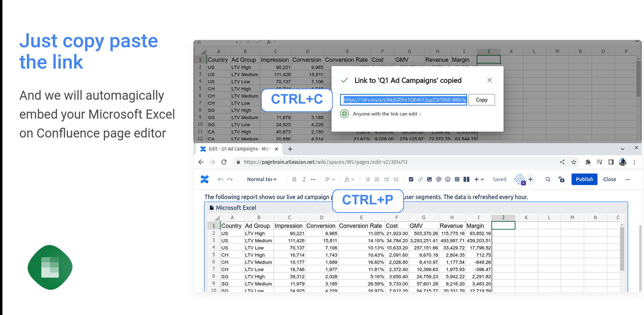644x315 pixels.
Task: Insert an @ mention
Action: point(439,179)
